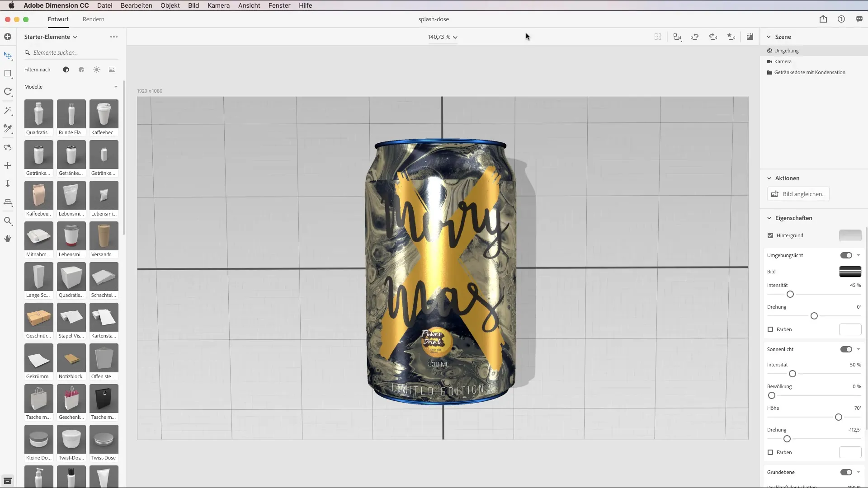Toggle the render preview icon
The width and height of the screenshot is (868, 488).
tap(750, 37)
